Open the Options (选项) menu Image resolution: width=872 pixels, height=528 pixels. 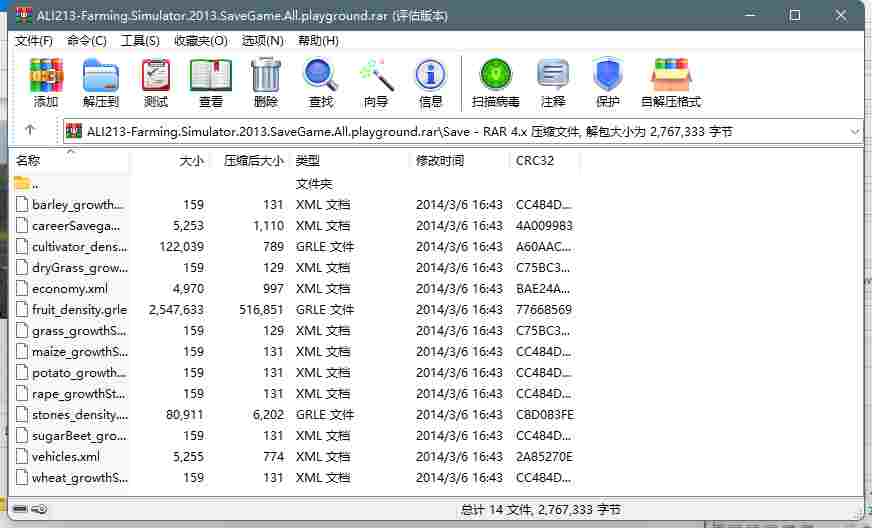pos(262,41)
